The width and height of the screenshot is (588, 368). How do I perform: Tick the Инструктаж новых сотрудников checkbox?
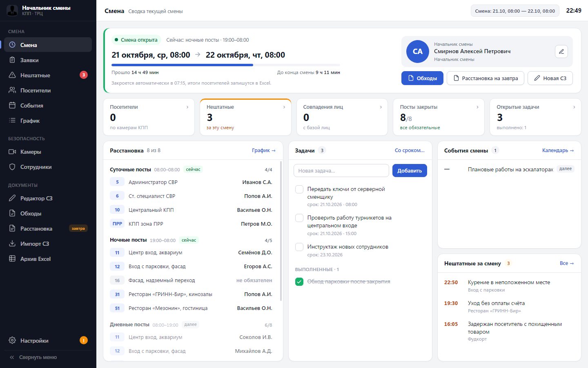pyautogui.click(x=299, y=247)
